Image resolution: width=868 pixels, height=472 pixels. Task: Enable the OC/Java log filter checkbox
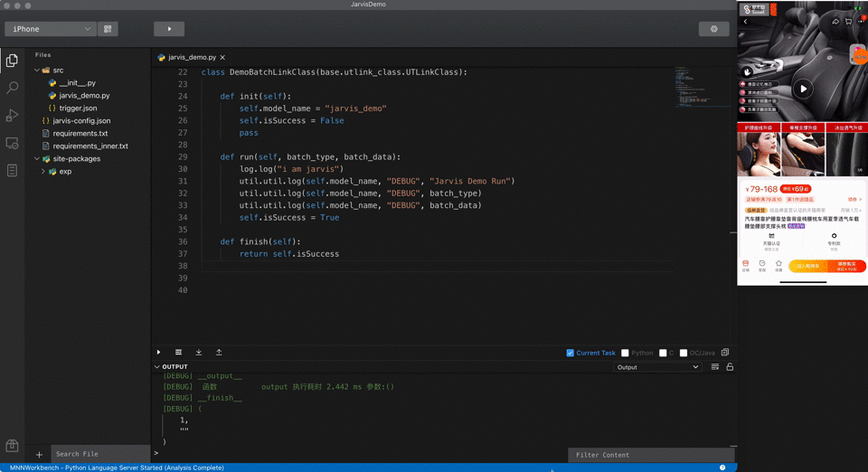[x=684, y=353]
